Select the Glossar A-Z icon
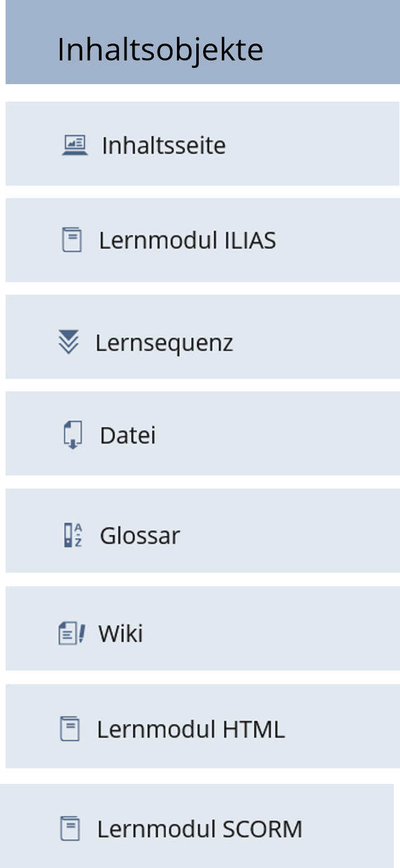This screenshot has width=400, height=868. coord(72,534)
